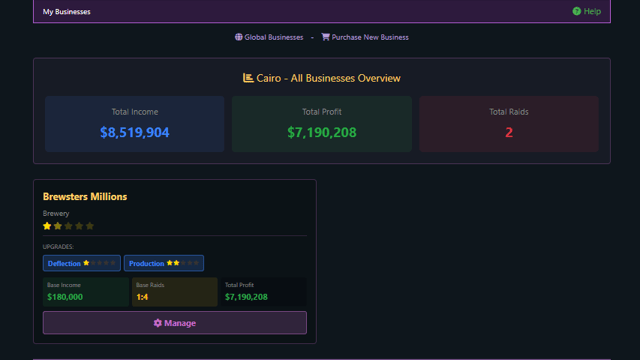Click the shopping cart icon
The image size is (640, 360).
click(325, 37)
